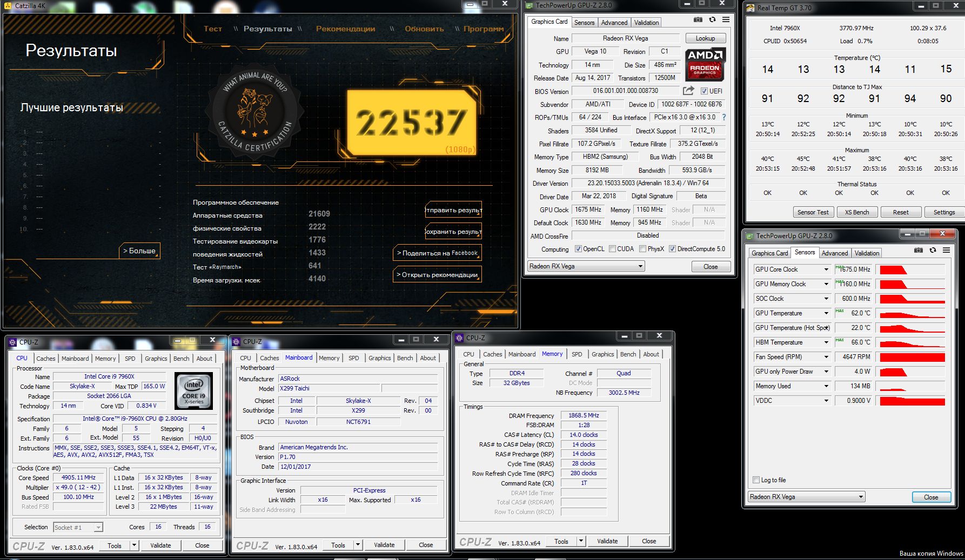Switch to Sensors tab in GPU-Z Graphics Card window

click(x=584, y=23)
